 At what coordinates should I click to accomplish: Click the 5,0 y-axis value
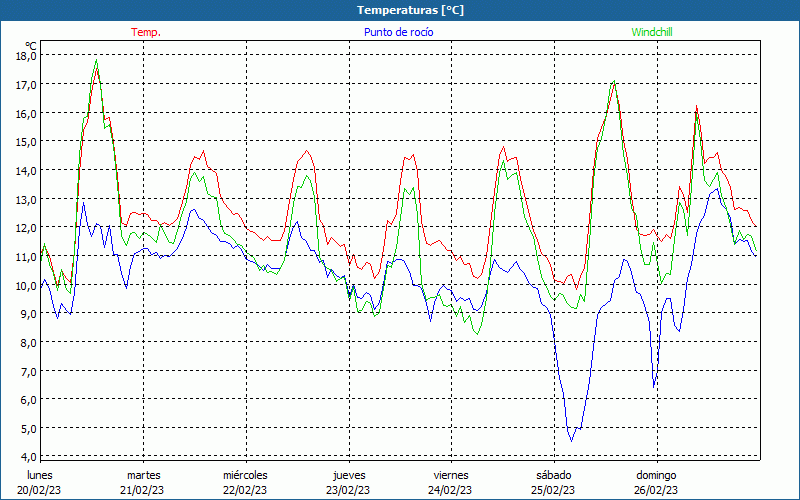click(x=28, y=429)
